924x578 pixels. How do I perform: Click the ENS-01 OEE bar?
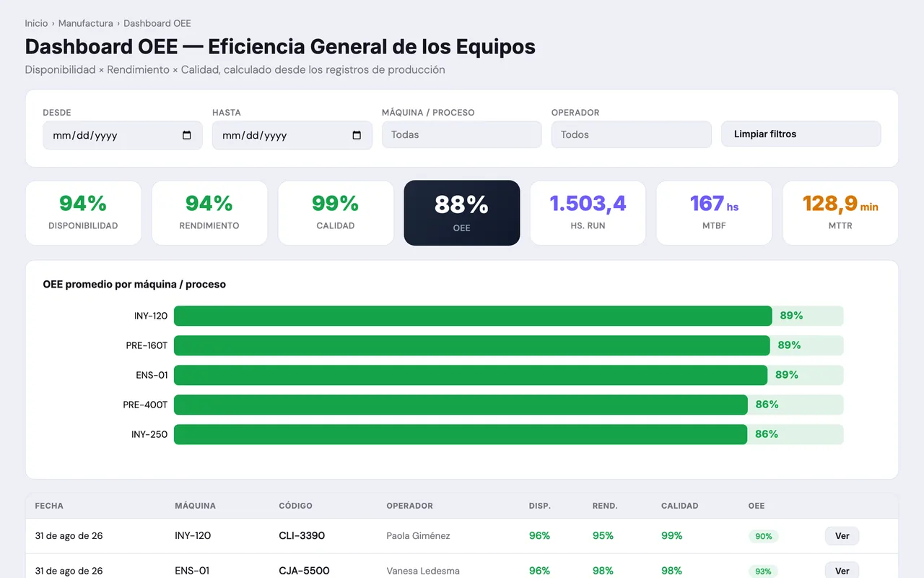(x=471, y=375)
